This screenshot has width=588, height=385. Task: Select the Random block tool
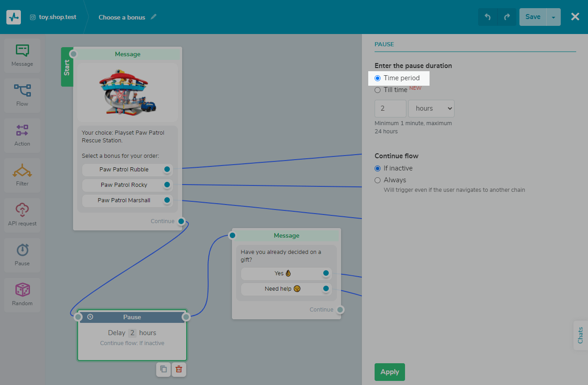point(22,295)
